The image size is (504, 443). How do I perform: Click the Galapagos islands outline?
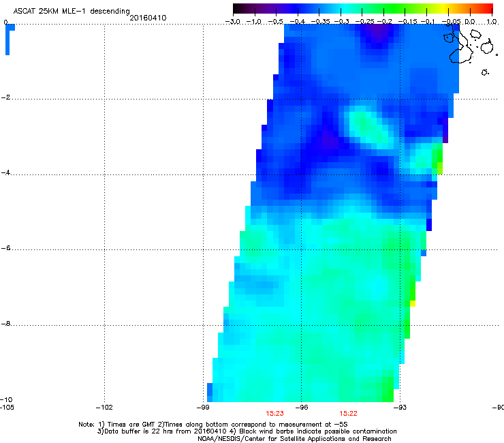pos(470,48)
